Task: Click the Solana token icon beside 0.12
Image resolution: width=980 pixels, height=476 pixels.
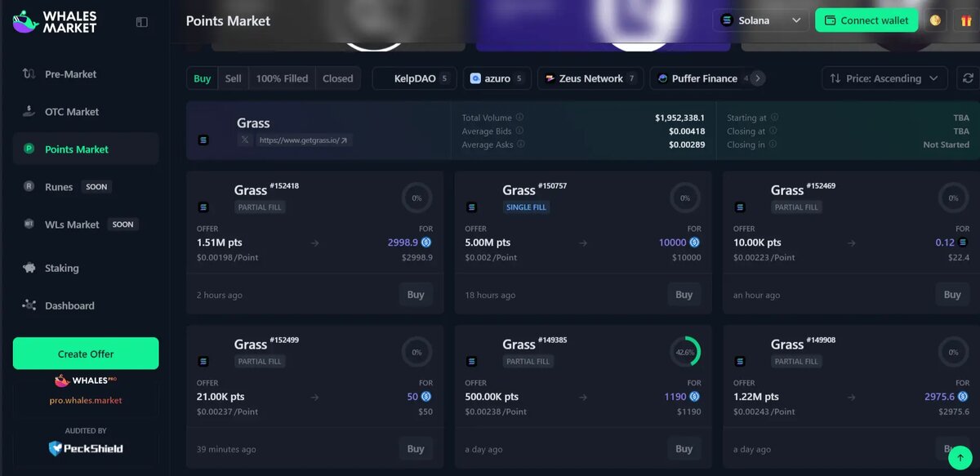Action: coord(963,242)
